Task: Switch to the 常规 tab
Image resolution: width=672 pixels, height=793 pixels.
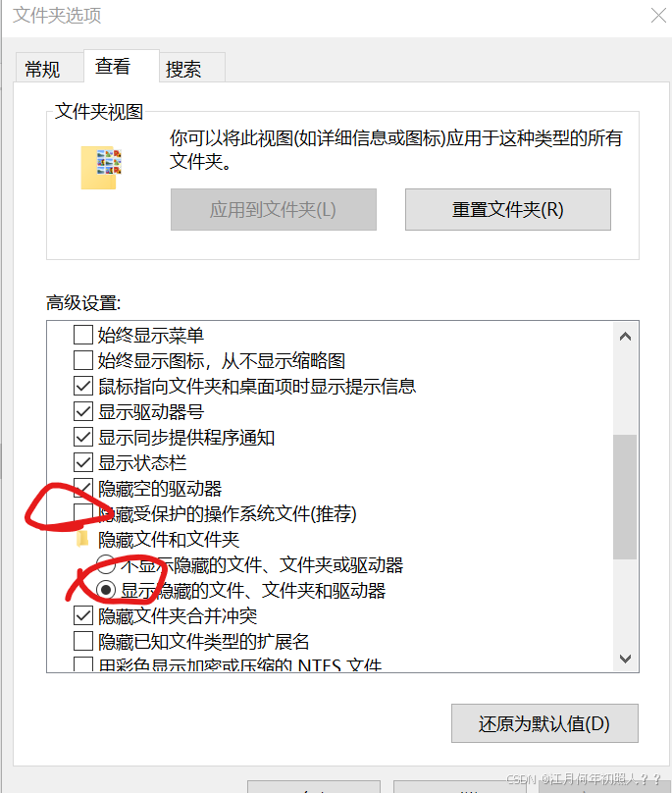Action: 43,69
